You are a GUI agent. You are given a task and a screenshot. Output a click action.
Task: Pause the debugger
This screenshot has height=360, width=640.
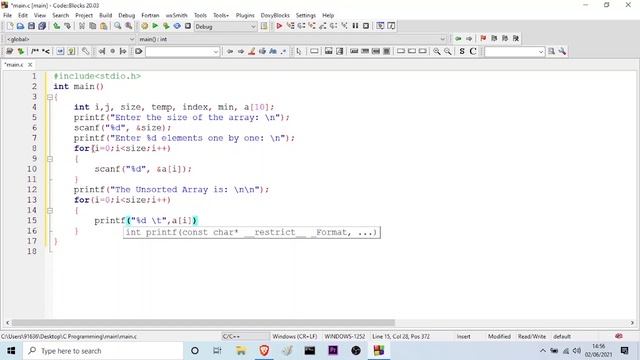tap(355, 26)
